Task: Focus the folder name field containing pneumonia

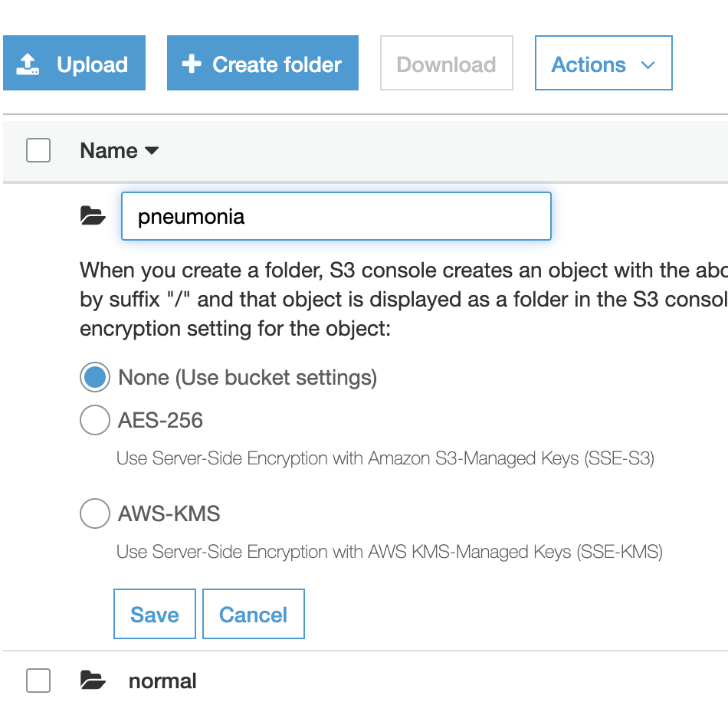Action: 336,217
